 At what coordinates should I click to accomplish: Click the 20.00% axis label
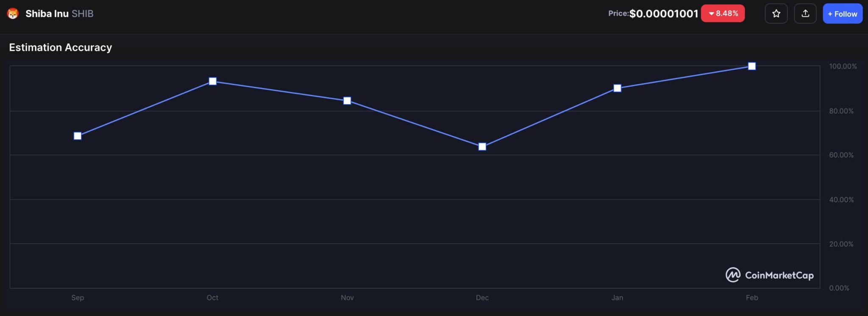[841, 244]
